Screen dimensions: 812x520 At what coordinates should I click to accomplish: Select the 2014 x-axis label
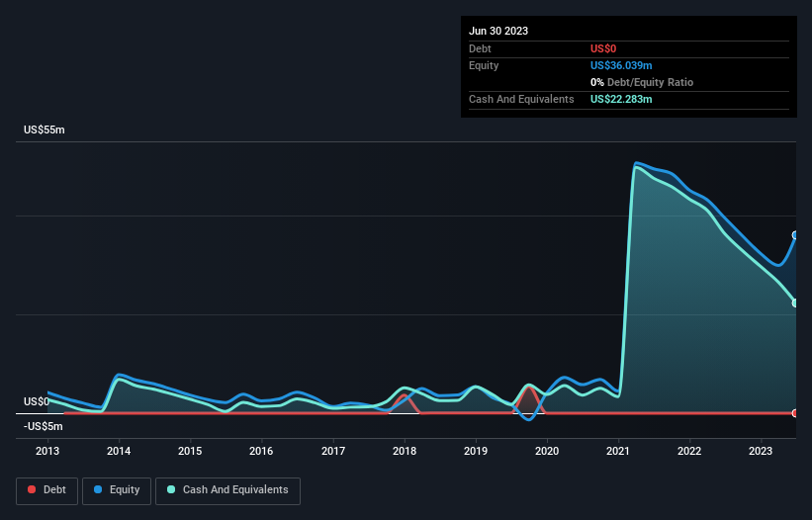click(x=119, y=451)
